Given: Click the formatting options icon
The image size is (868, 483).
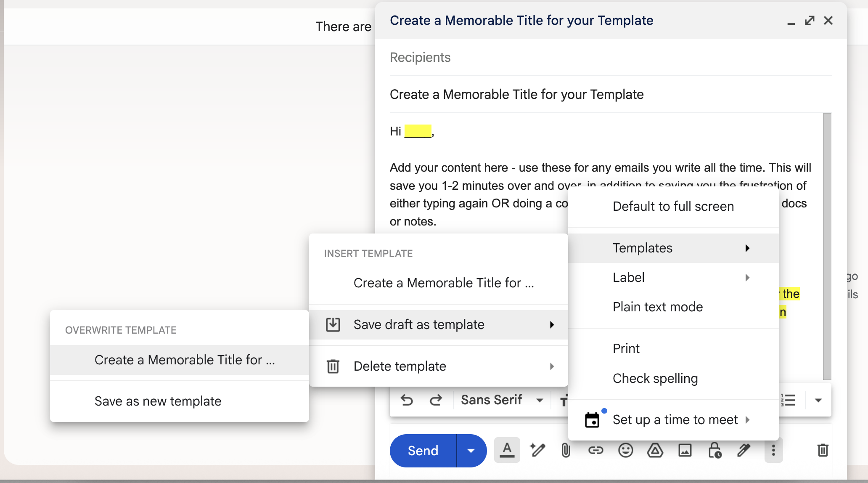Looking at the screenshot, I should point(507,450).
